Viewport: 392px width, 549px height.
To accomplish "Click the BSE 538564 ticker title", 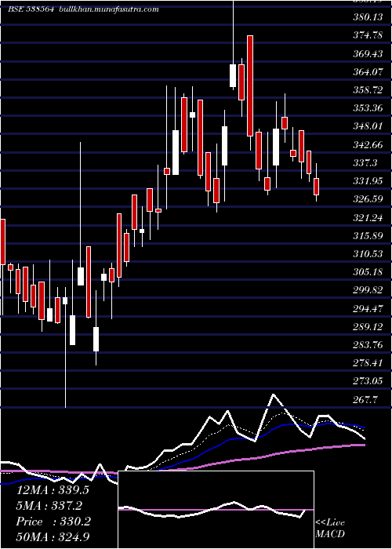I will click(x=31, y=9).
